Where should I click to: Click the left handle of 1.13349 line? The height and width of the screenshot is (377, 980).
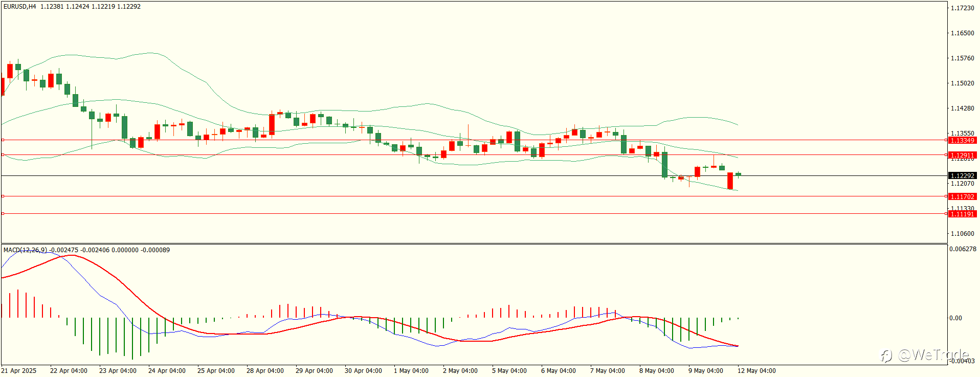point(3,140)
